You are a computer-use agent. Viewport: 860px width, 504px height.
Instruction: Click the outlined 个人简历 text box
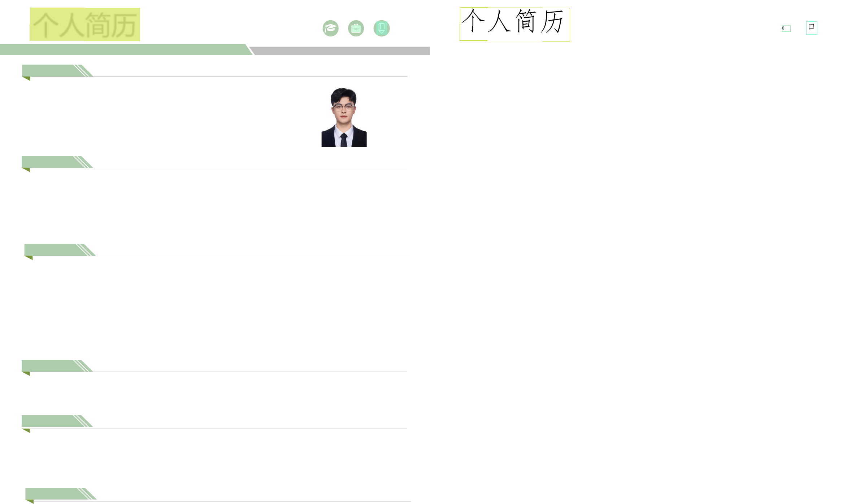514,24
